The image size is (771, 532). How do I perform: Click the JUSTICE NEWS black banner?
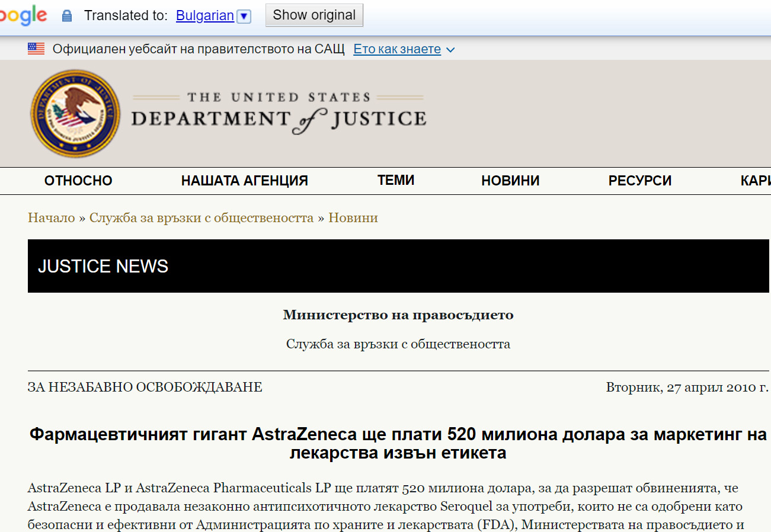point(398,266)
